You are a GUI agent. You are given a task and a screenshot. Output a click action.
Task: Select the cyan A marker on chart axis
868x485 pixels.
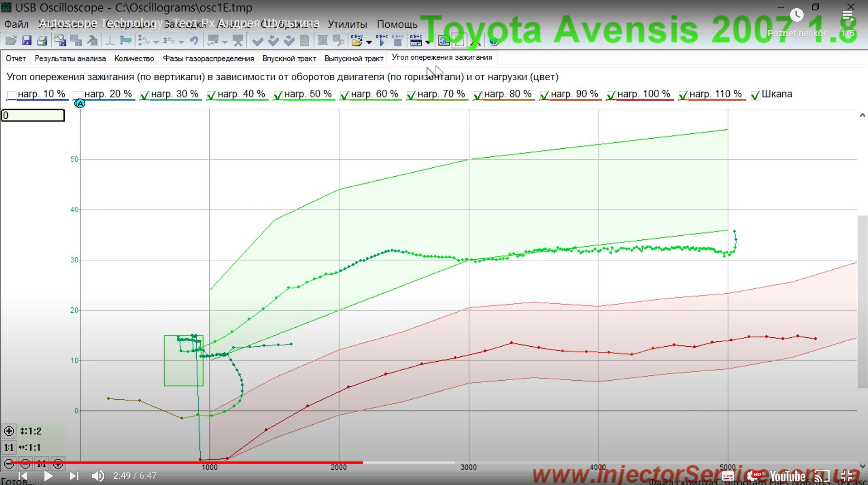pos(80,104)
